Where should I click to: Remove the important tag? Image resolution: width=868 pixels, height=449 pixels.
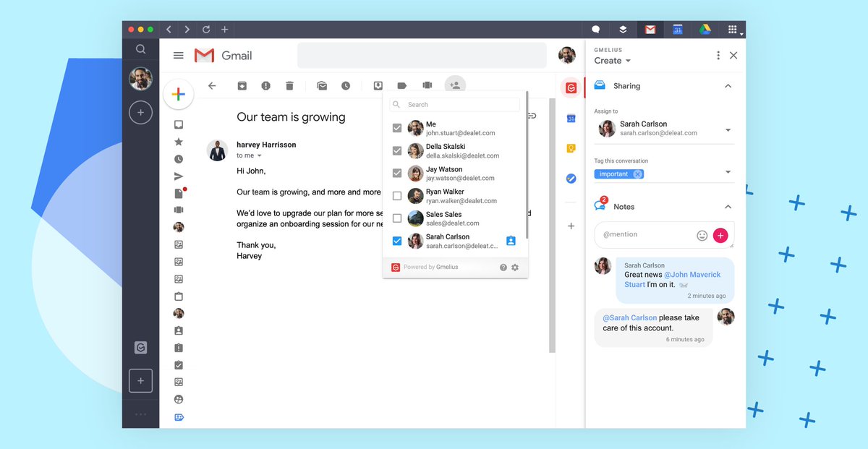point(637,174)
